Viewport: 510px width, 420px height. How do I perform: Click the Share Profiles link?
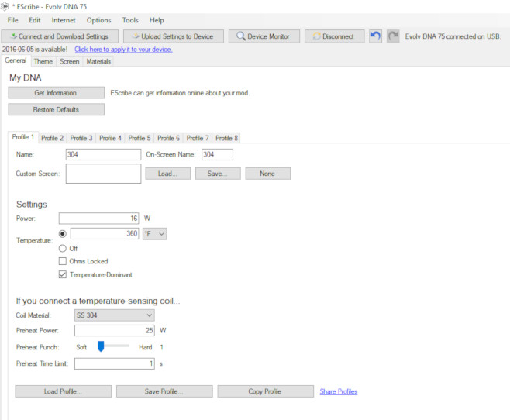[x=339, y=391]
